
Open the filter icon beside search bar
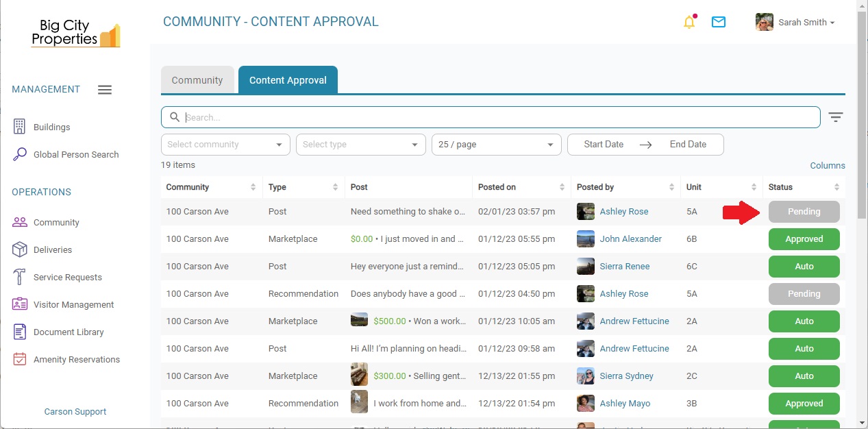(836, 117)
